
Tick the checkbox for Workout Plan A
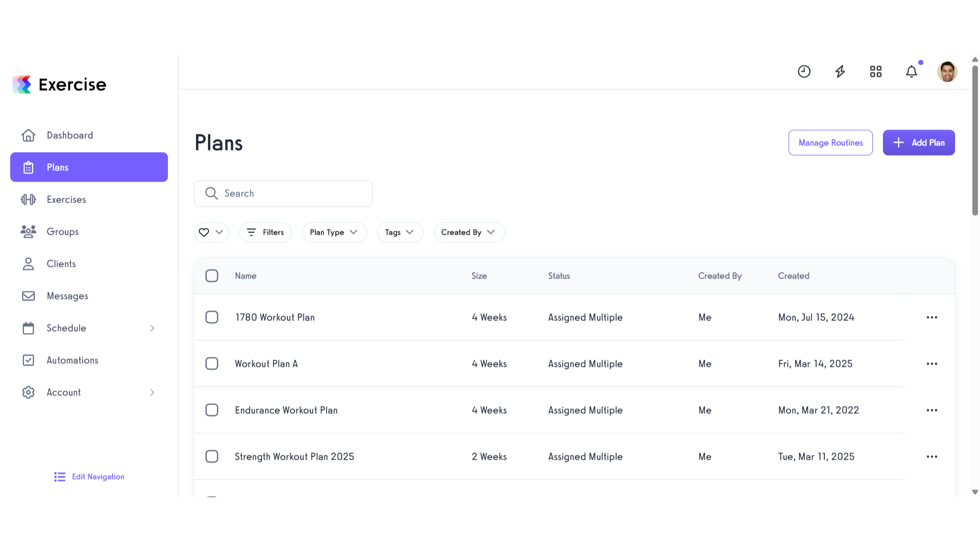[x=212, y=364]
